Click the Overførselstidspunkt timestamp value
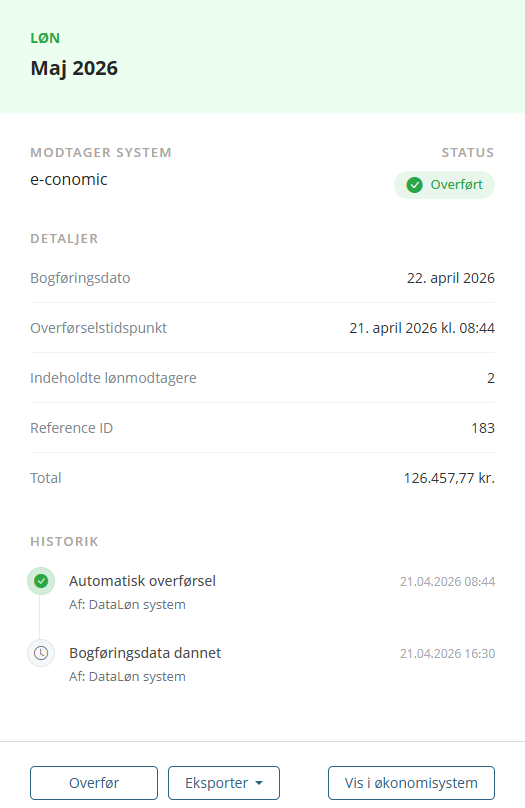 [422, 328]
